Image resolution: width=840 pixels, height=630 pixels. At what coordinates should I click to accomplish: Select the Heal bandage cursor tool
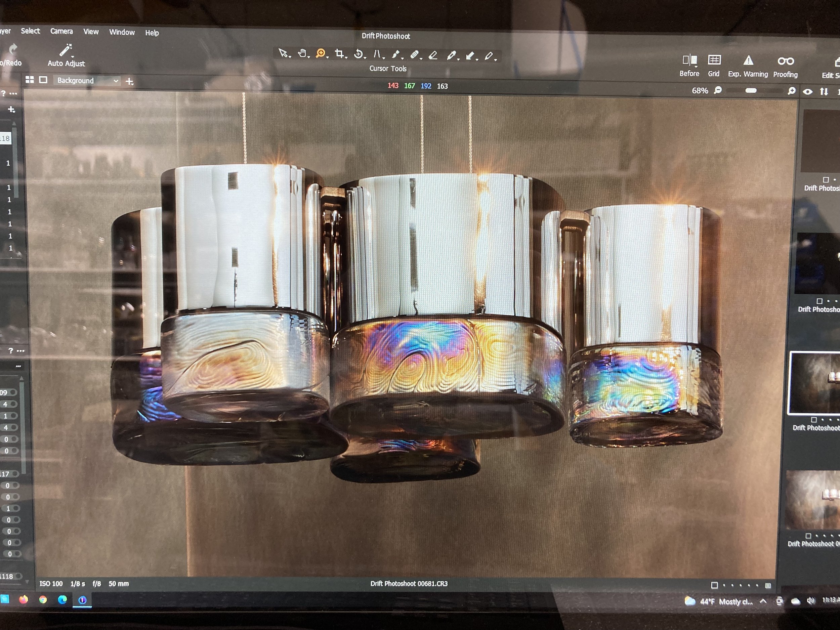414,55
